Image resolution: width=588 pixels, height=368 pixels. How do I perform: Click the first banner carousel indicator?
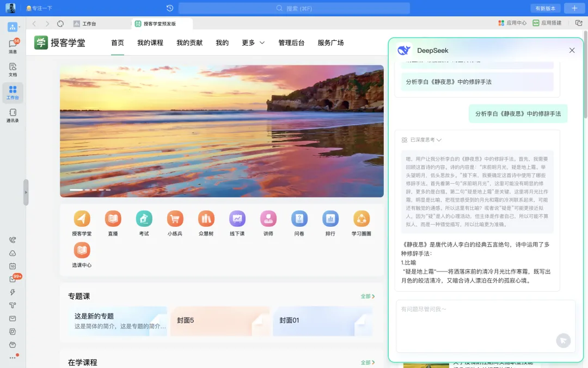pyautogui.click(x=76, y=190)
